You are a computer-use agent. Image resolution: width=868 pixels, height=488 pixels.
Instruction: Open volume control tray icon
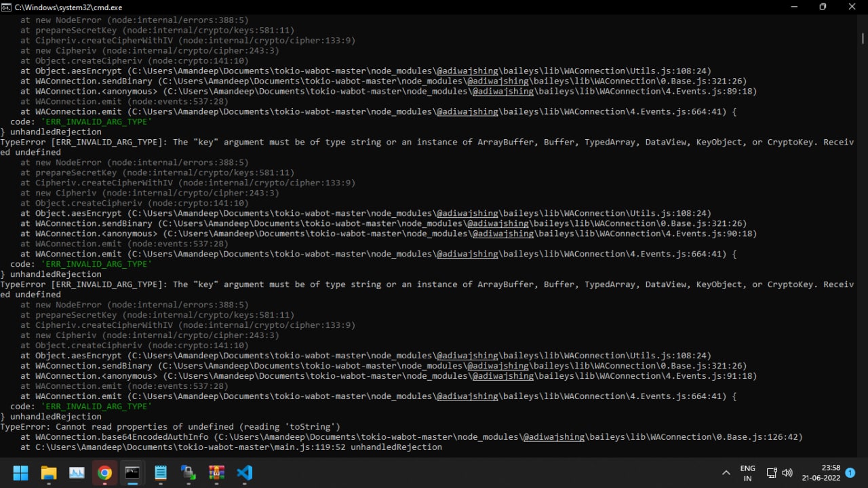click(x=787, y=473)
